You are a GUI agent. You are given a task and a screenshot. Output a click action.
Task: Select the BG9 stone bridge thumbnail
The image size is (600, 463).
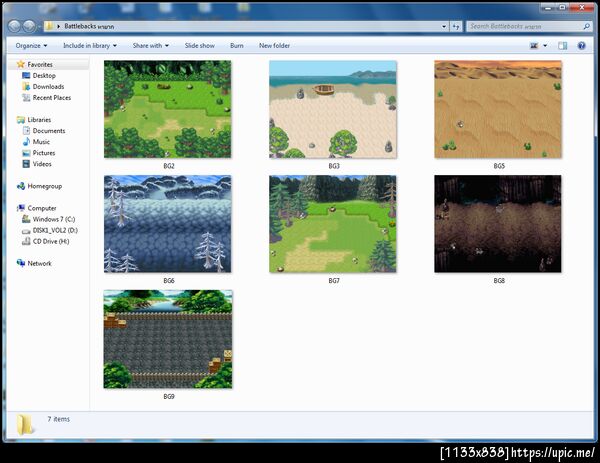(168, 339)
